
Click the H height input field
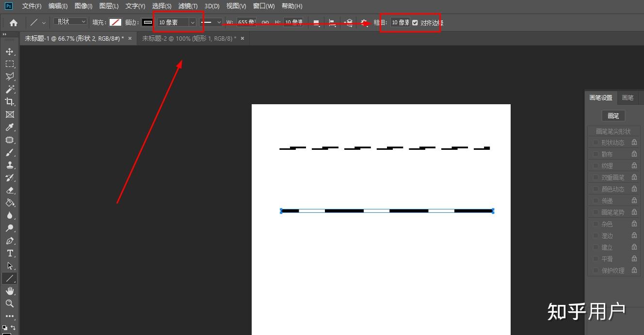[x=293, y=22]
